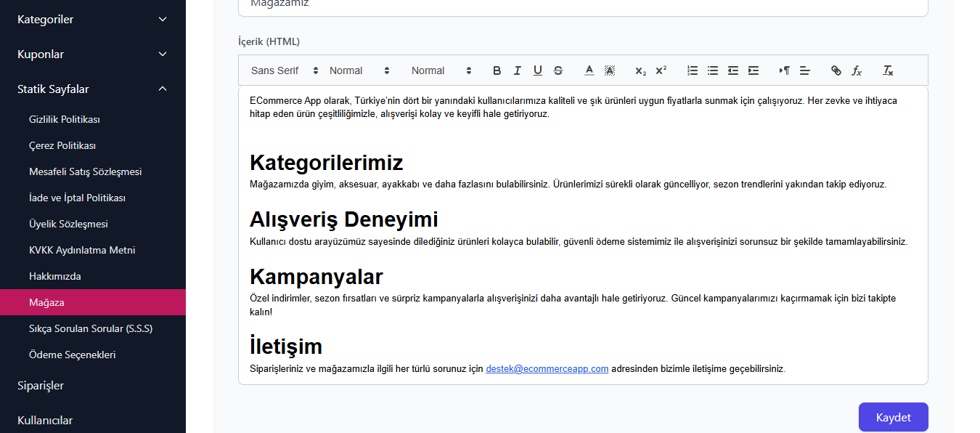Image resolution: width=980 pixels, height=433 pixels.
Task: Select the subscript formatting icon
Action: tap(640, 70)
